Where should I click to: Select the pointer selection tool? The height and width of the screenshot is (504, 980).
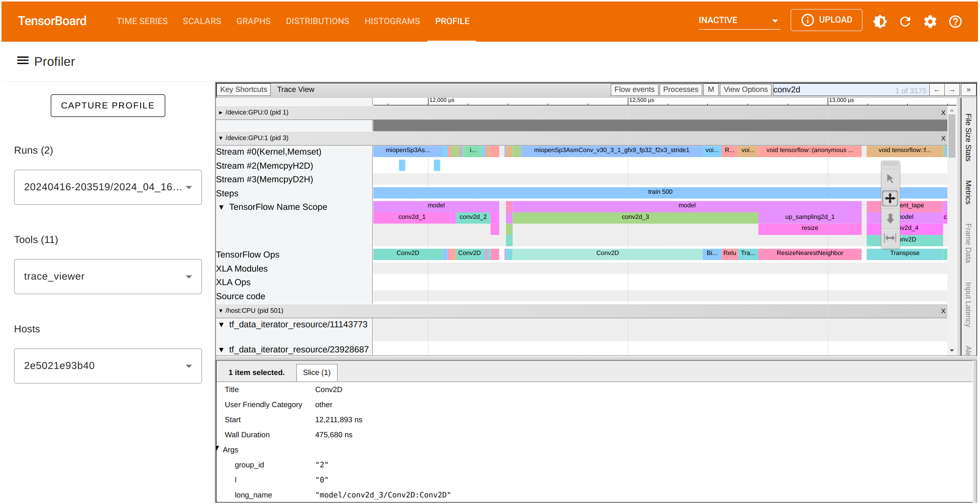(x=890, y=179)
